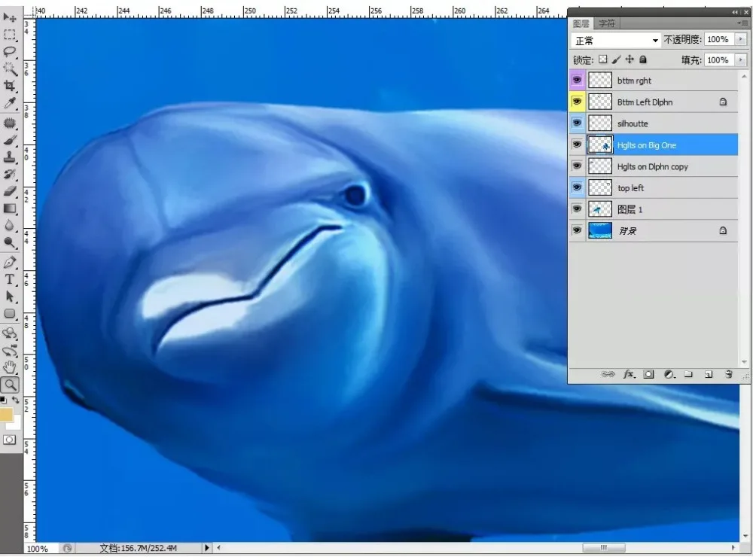Select the Lasso tool
The height and width of the screenshot is (560, 753).
click(x=10, y=52)
